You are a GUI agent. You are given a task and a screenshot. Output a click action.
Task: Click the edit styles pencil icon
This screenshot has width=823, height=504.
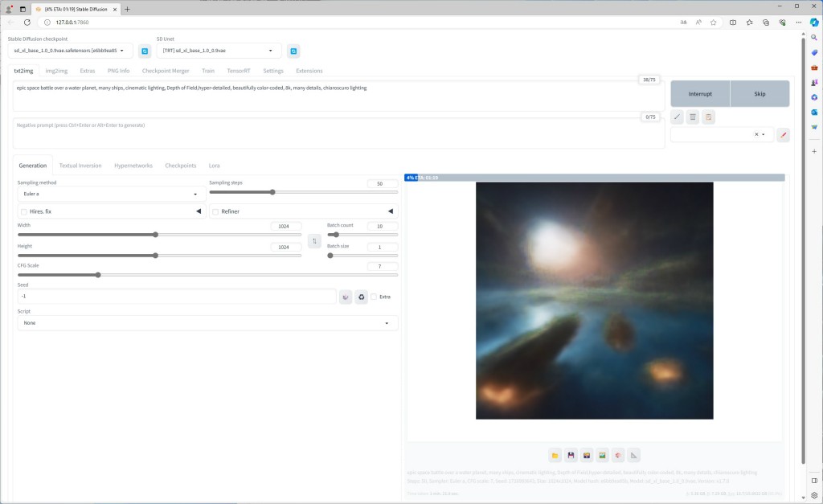pos(783,135)
